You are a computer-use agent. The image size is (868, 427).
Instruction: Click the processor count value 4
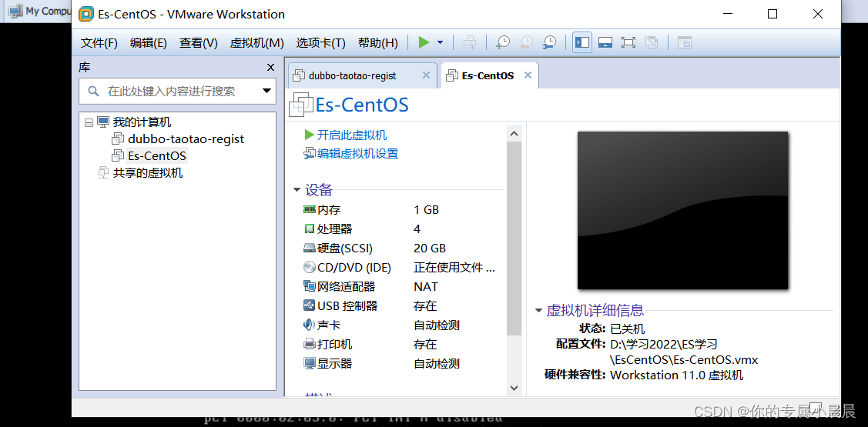(417, 229)
